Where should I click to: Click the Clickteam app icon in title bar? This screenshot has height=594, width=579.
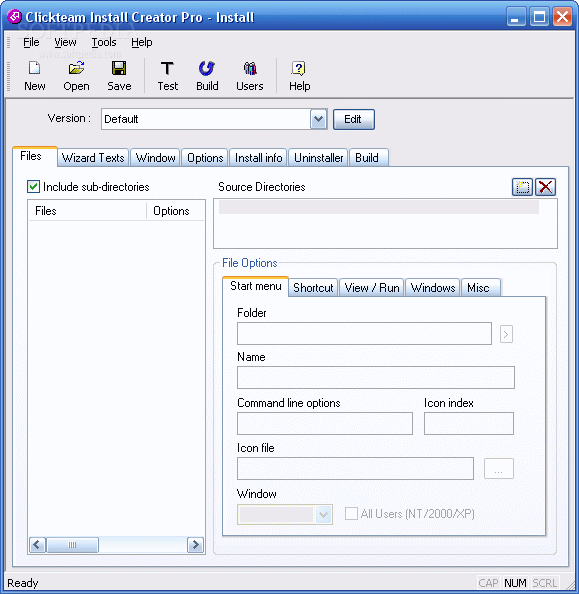click(14, 17)
